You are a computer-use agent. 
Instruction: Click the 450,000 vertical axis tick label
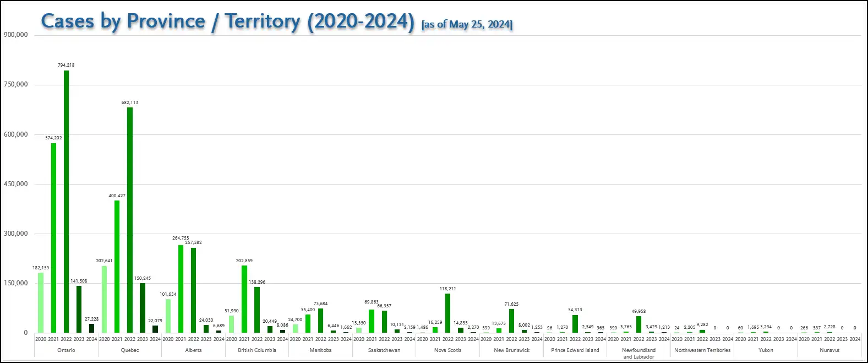tap(16, 184)
